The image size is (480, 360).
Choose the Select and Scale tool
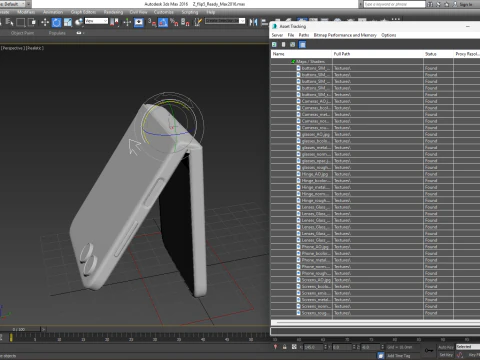click(68, 22)
